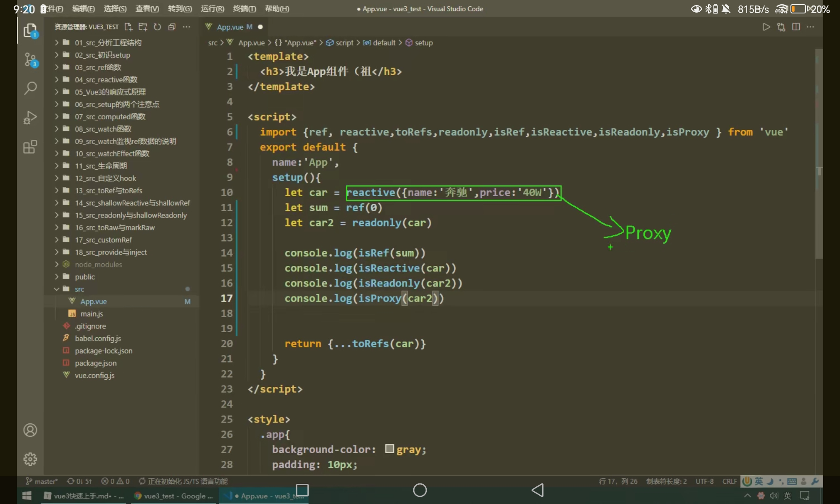Refresh the explorer file tree

[x=157, y=27]
